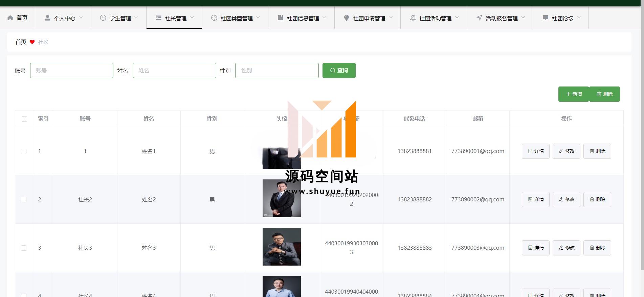Screen dimensions: 644x297
Task: Click 删除 for the 社长3 row
Action: [x=597, y=248]
